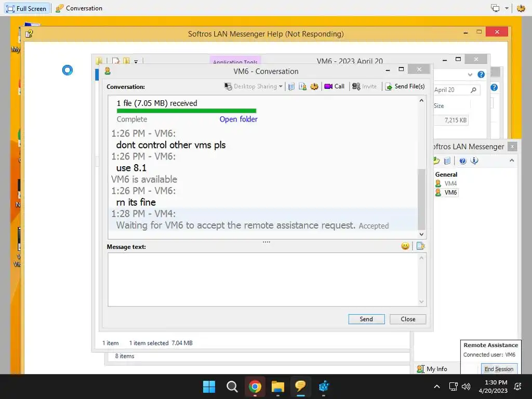Click the Accepted status text

pyautogui.click(x=374, y=225)
